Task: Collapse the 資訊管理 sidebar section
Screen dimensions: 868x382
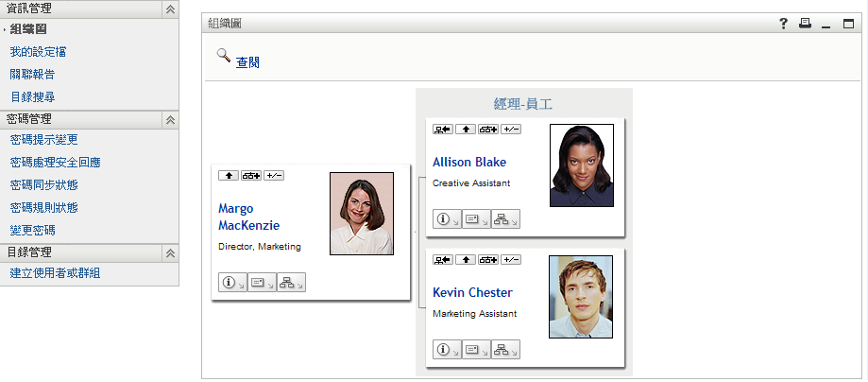Action: [170, 9]
